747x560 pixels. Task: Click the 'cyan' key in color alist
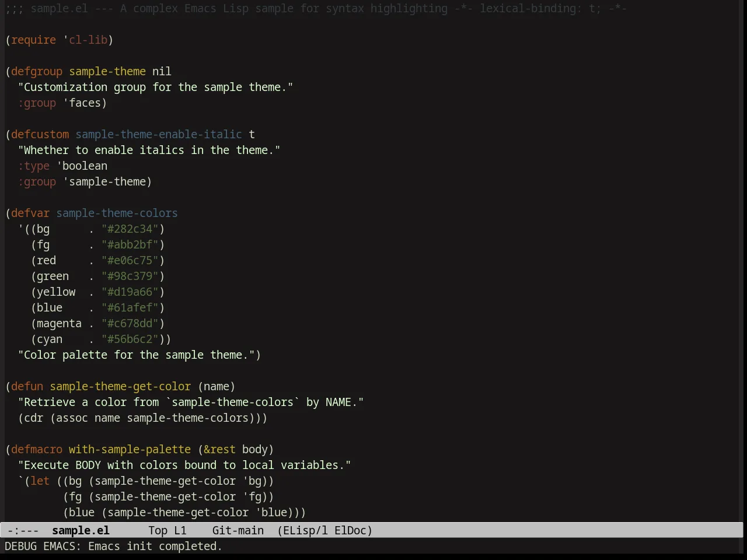click(50, 339)
